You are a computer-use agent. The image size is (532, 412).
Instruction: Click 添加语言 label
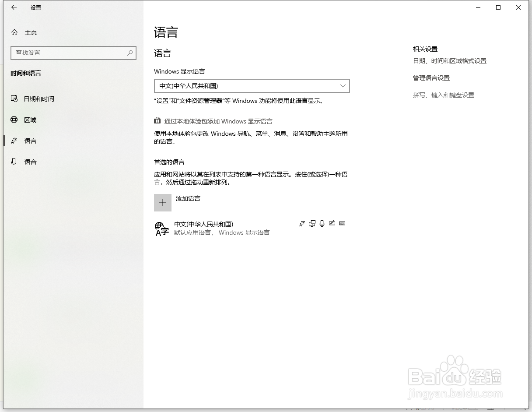[188, 198]
